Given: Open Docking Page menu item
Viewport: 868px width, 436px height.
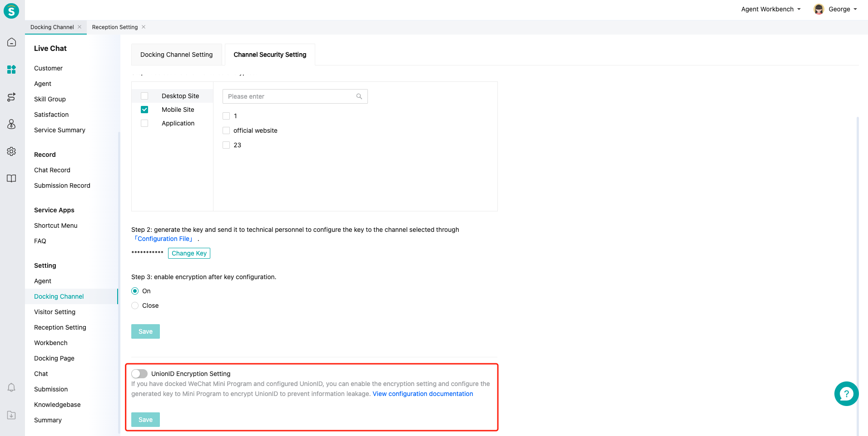Looking at the screenshot, I should (54, 358).
